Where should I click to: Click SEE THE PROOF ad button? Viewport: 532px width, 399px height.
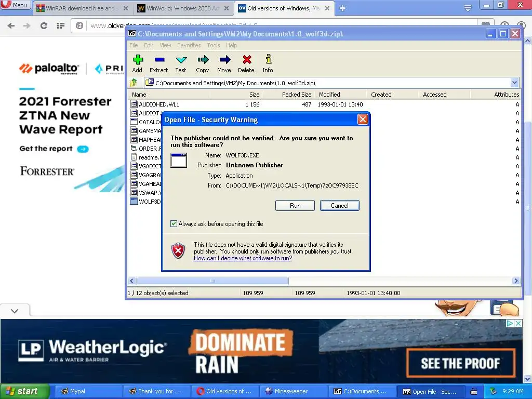tap(460, 363)
